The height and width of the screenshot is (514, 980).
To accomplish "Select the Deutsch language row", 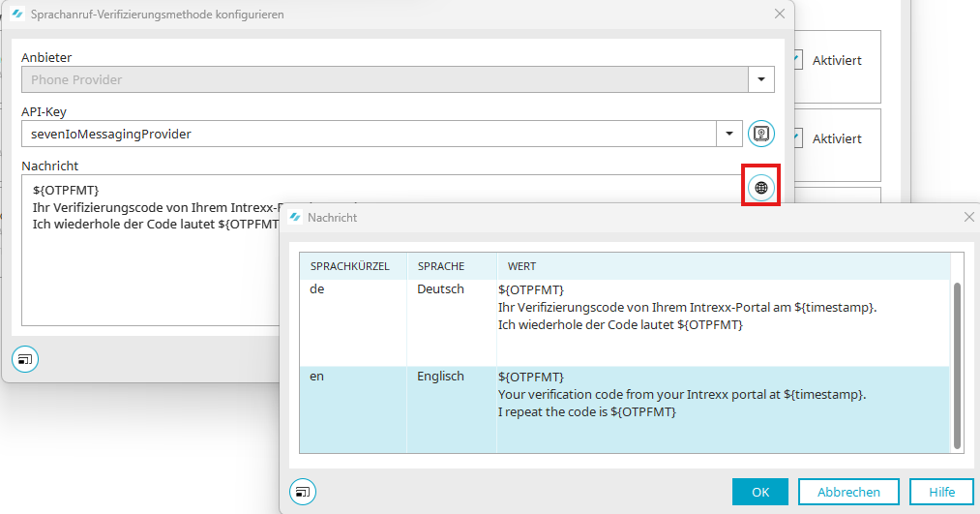I will 440,289.
